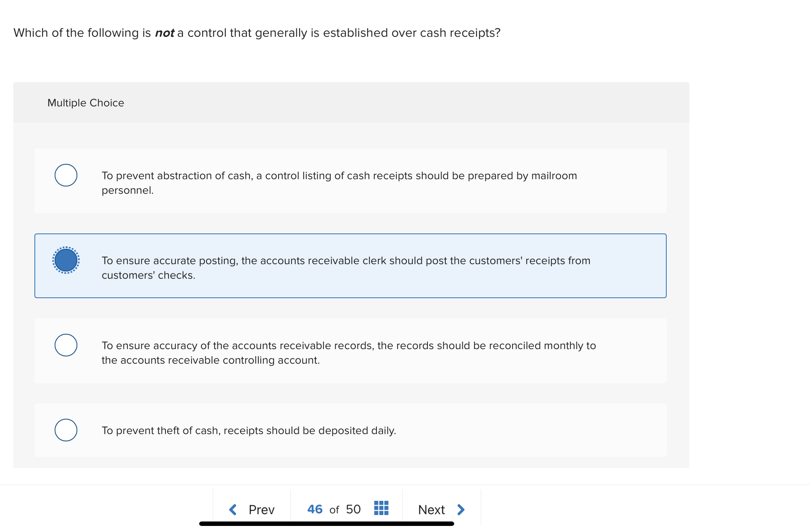Select the mailroom personnel answer radio button
The width and height of the screenshot is (810, 532).
[x=66, y=175]
